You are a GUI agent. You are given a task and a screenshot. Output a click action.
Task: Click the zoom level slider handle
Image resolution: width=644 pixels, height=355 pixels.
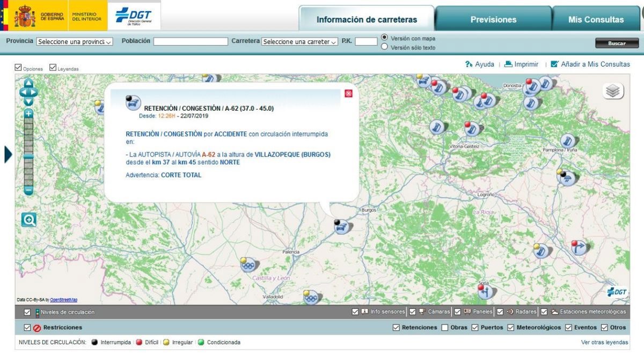point(28,157)
